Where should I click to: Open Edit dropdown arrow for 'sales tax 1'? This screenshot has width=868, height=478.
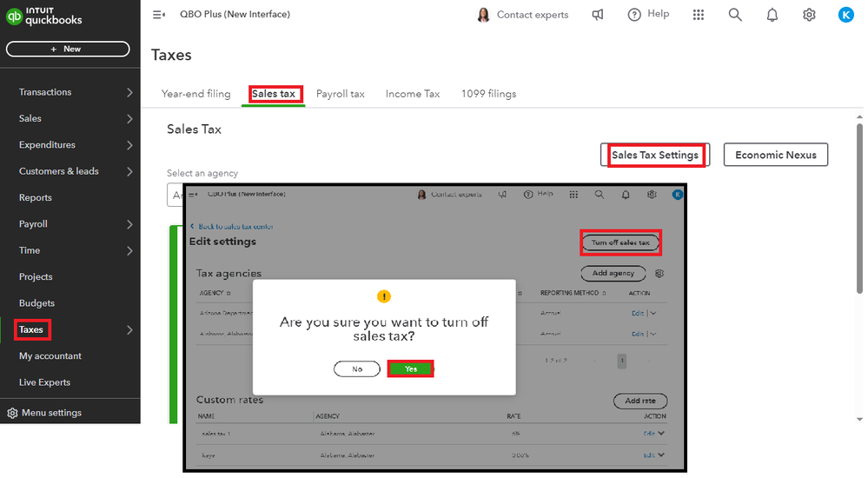[x=661, y=433]
